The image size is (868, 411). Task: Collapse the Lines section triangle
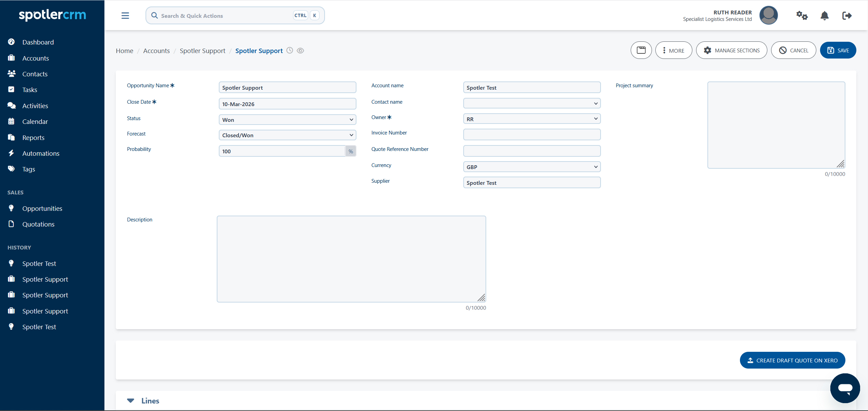coord(130,400)
